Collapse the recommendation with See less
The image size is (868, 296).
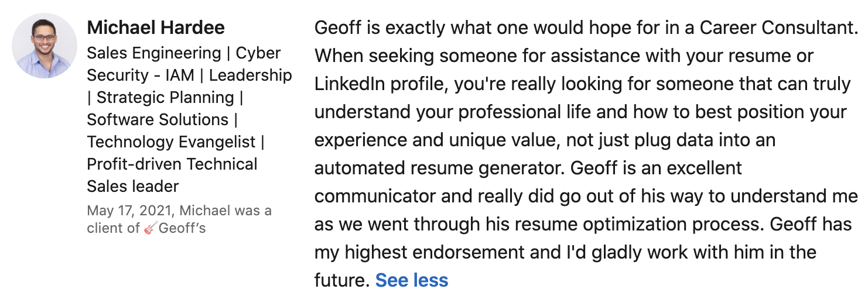(x=412, y=280)
